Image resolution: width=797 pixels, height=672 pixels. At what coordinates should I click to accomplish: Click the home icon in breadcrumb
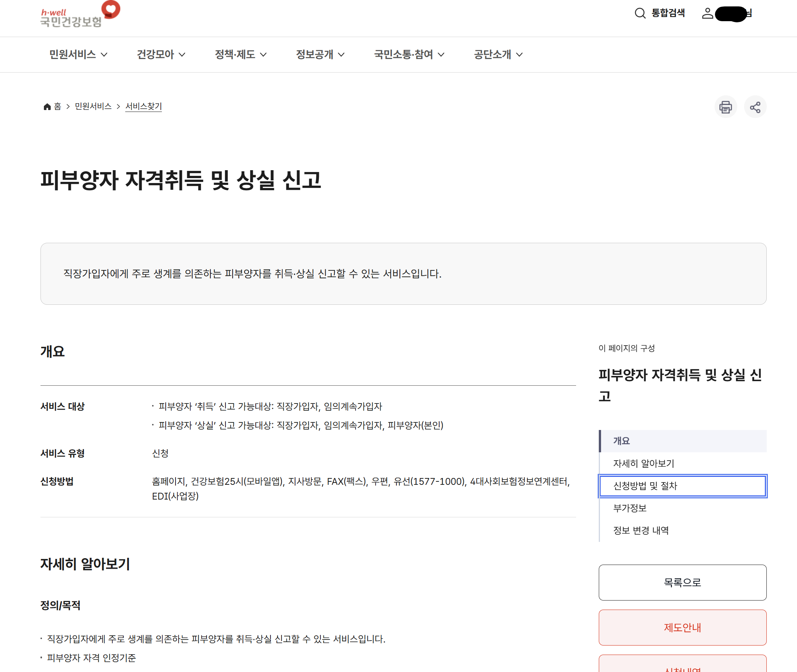[x=47, y=107]
